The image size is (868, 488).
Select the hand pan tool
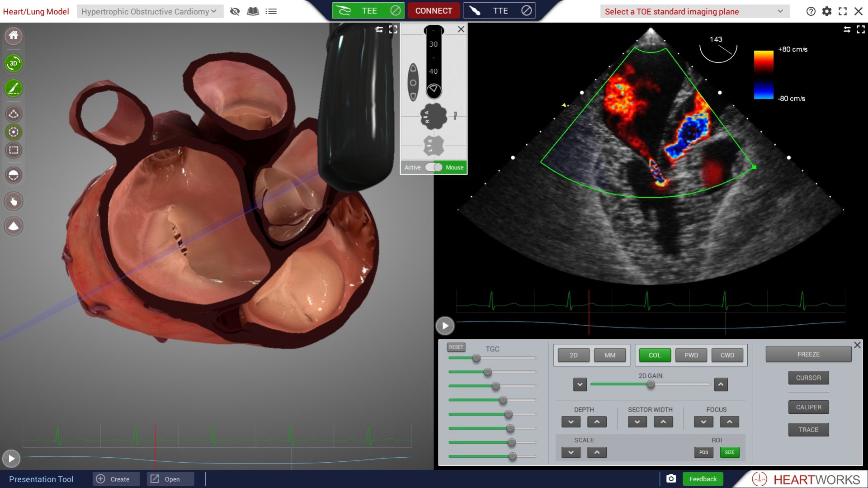coord(14,201)
